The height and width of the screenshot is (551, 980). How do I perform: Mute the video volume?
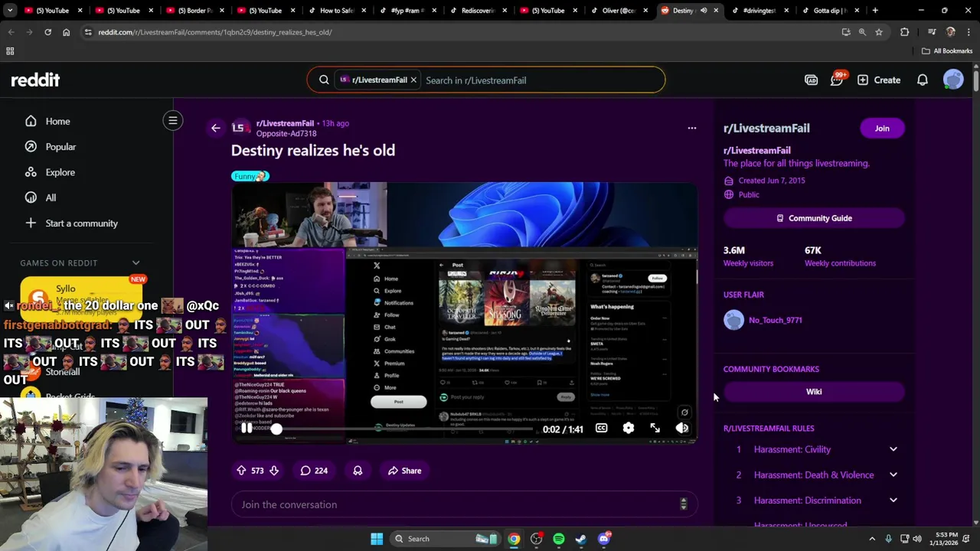click(x=681, y=429)
